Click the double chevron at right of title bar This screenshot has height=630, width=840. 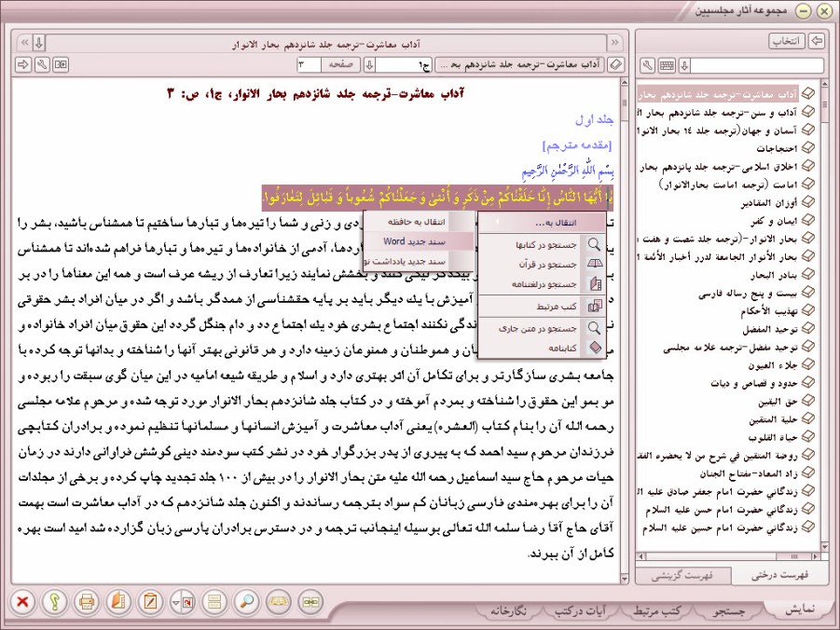tap(614, 42)
